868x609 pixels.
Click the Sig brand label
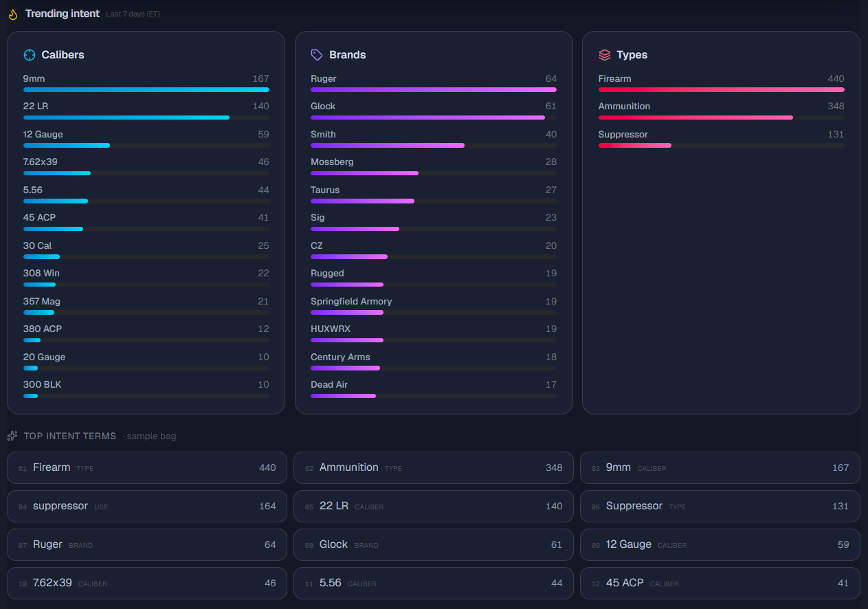(x=318, y=218)
